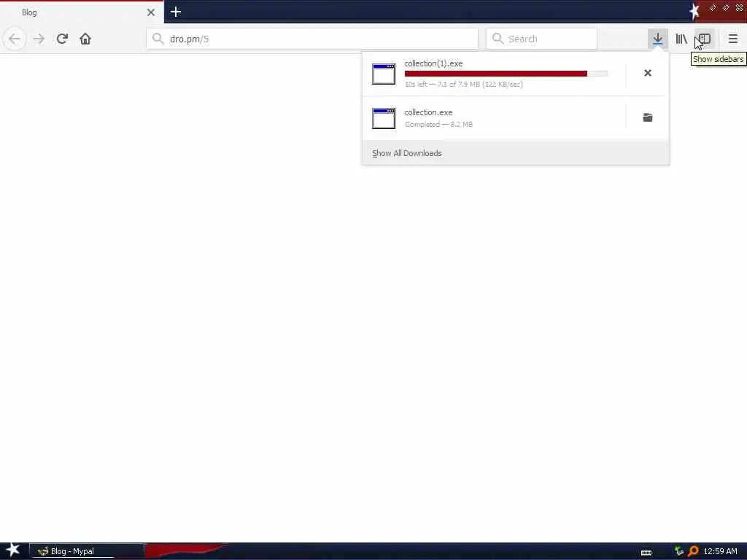Image resolution: width=747 pixels, height=560 pixels.
Task: Close the Blog tab
Action: [151, 12]
